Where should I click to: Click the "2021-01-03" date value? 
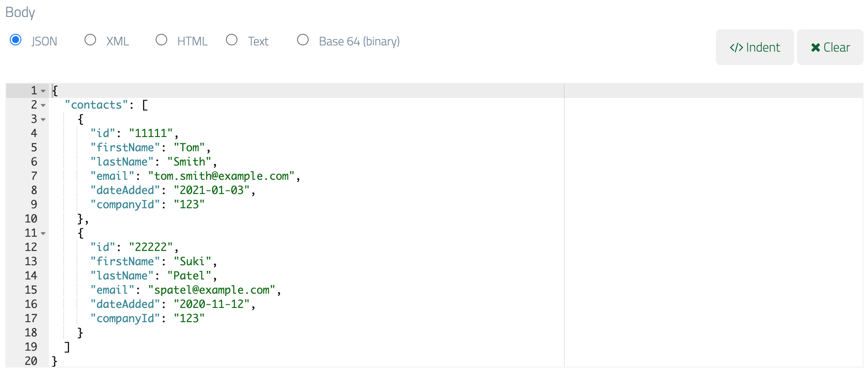point(212,190)
